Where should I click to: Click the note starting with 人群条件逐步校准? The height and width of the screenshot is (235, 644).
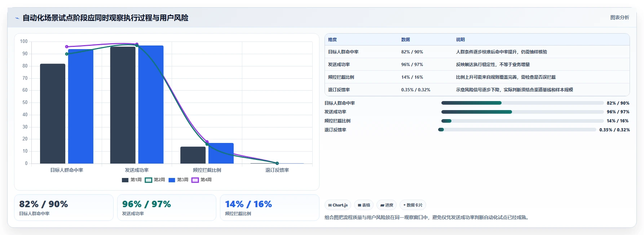(x=502, y=52)
